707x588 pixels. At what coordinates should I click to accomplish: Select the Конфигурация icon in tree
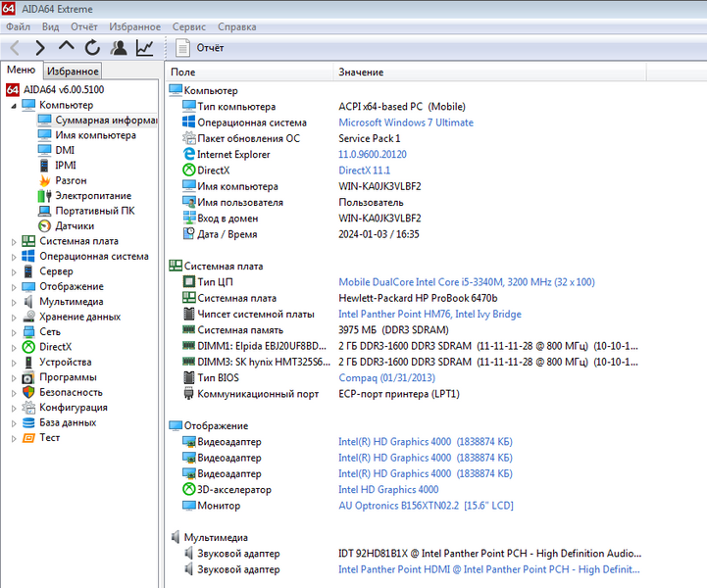(28, 408)
